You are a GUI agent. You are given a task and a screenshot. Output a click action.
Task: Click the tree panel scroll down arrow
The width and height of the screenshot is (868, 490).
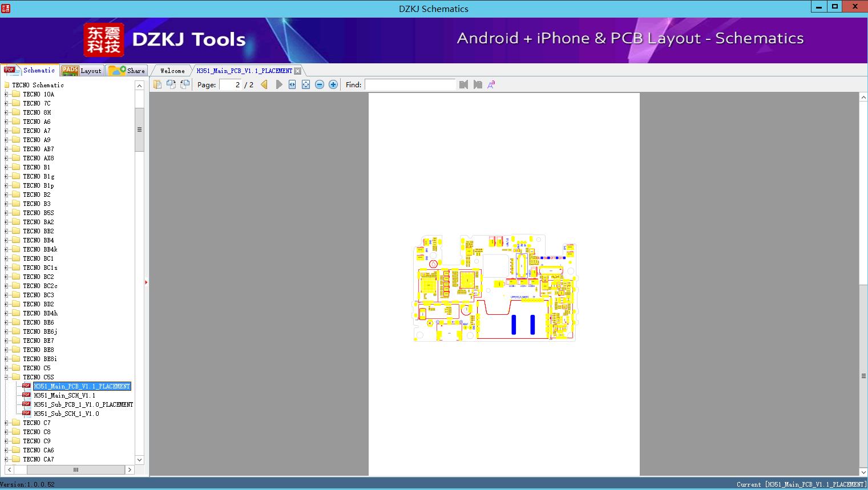coord(139,460)
